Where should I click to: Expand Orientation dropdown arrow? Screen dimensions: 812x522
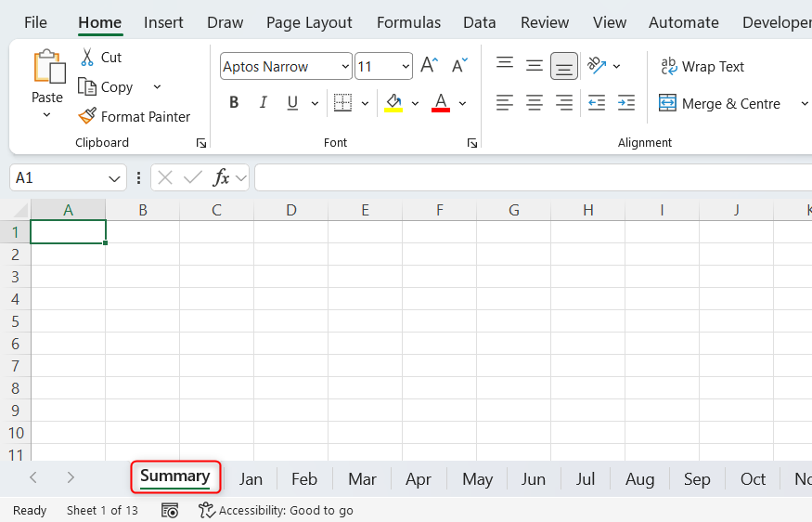(x=616, y=66)
